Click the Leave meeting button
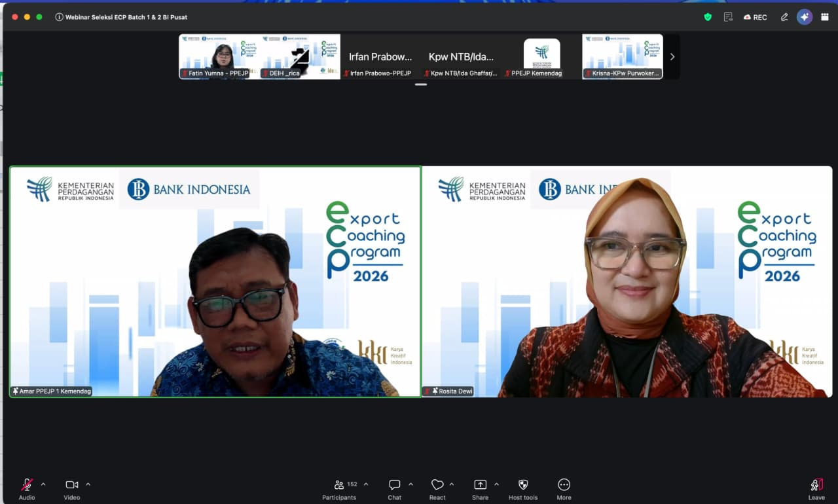The height and width of the screenshot is (504, 838). pos(816,488)
